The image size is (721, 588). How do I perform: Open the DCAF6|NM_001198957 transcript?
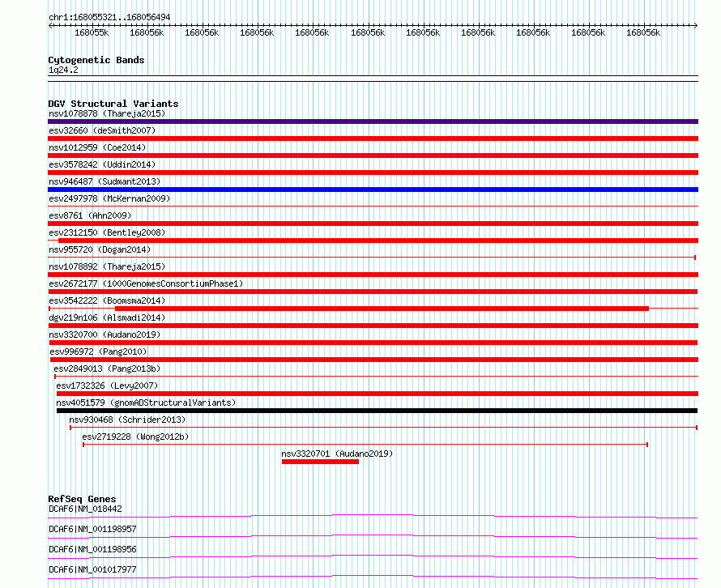(92, 529)
